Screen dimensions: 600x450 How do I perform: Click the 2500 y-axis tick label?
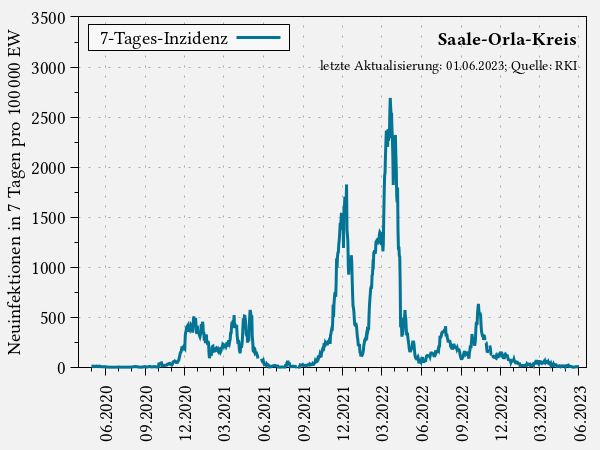point(48,118)
